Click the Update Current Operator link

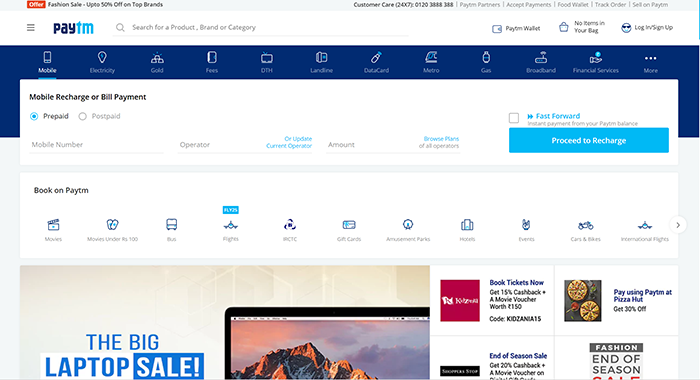pyautogui.click(x=289, y=142)
